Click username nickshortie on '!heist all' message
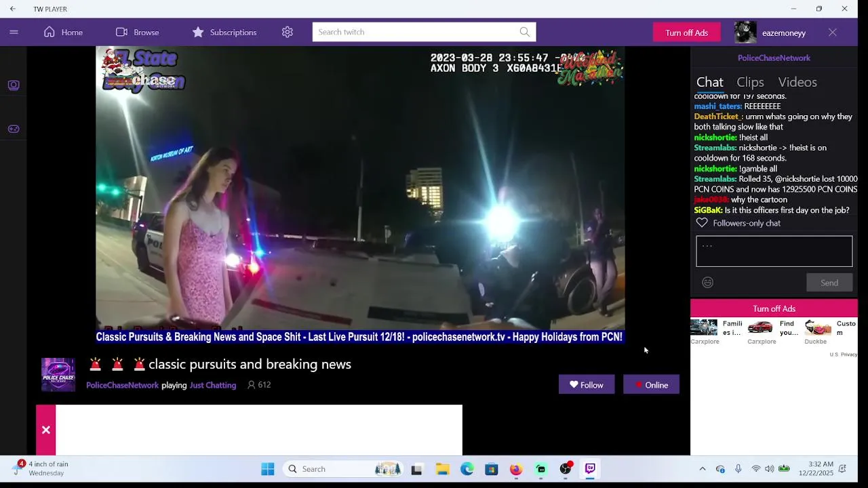 click(715, 138)
